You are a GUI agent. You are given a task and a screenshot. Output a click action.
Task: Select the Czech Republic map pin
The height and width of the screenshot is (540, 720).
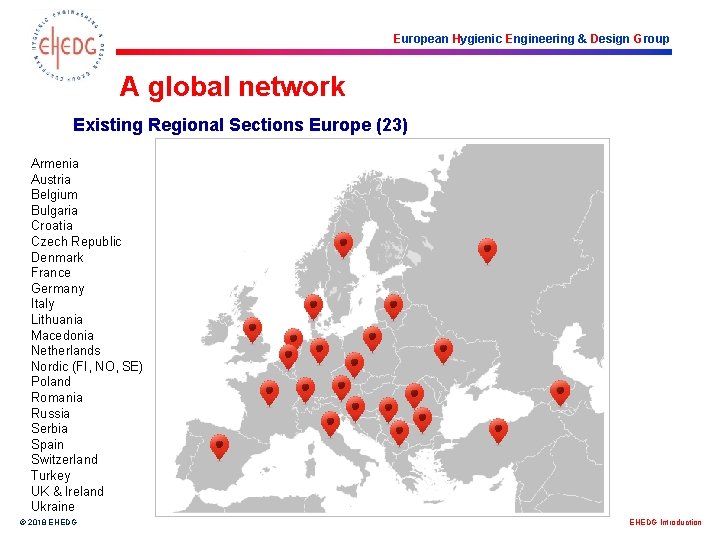(x=354, y=365)
